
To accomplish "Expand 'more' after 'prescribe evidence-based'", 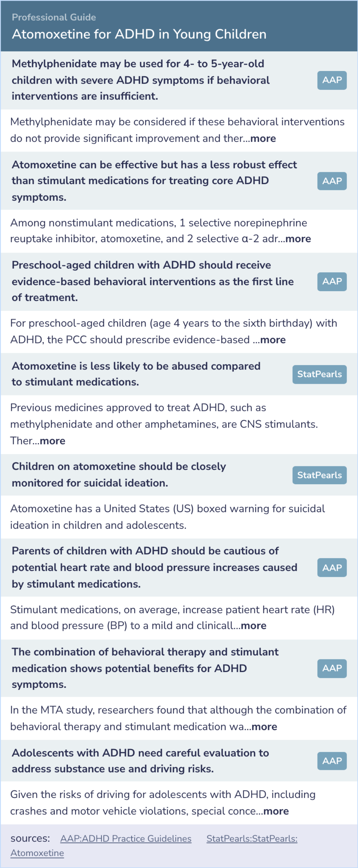I will pyautogui.click(x=273, y=340).
